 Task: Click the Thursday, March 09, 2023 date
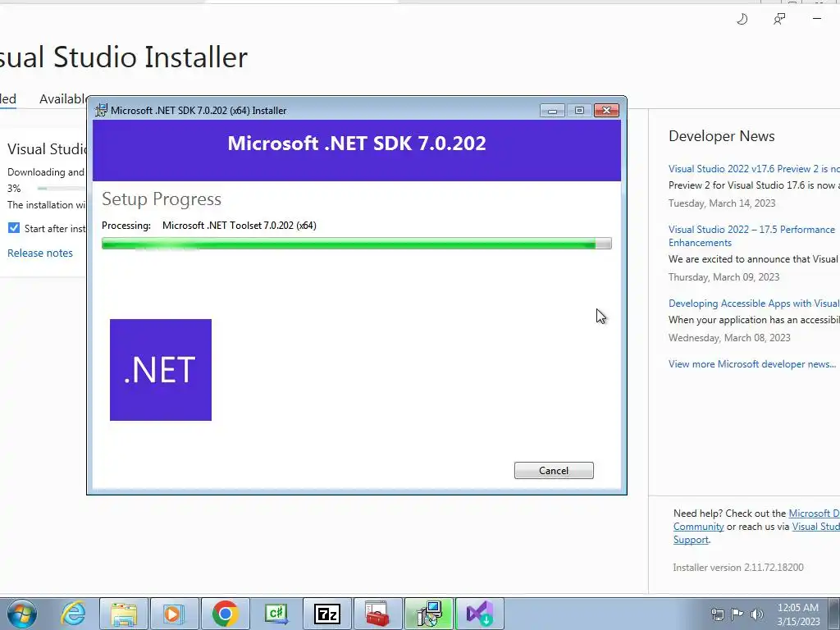click(724, 277)
